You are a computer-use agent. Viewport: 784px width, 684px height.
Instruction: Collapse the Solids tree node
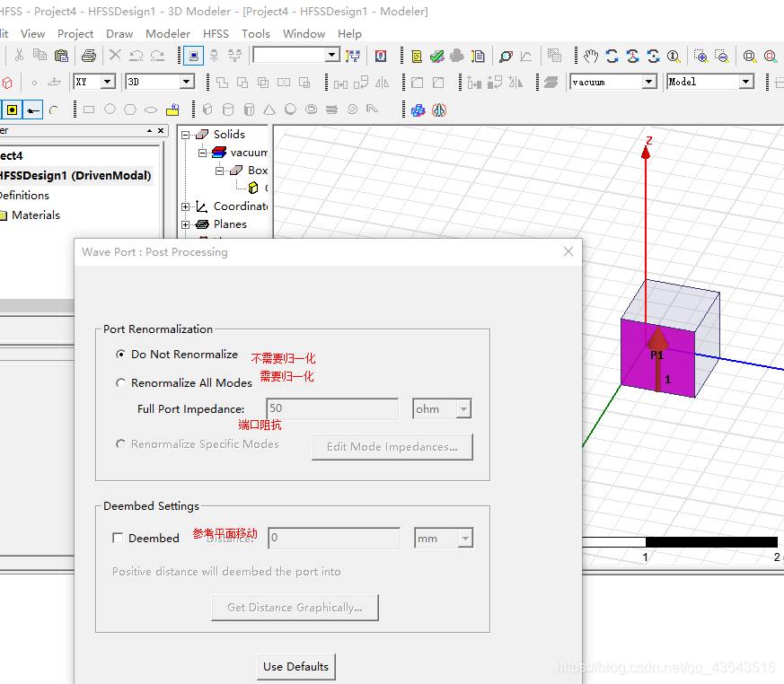click(186, 135)
